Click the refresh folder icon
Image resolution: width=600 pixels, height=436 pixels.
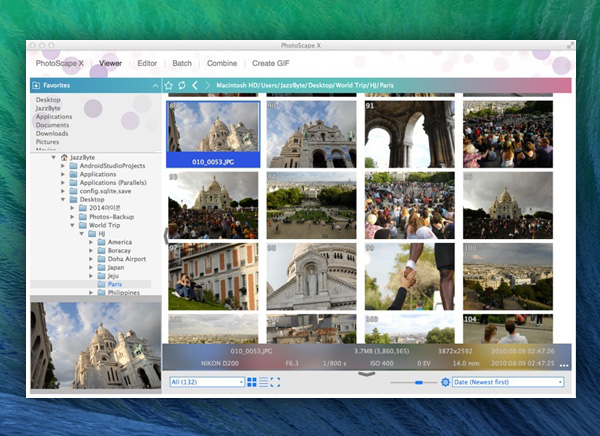click(x=182, y=85)
